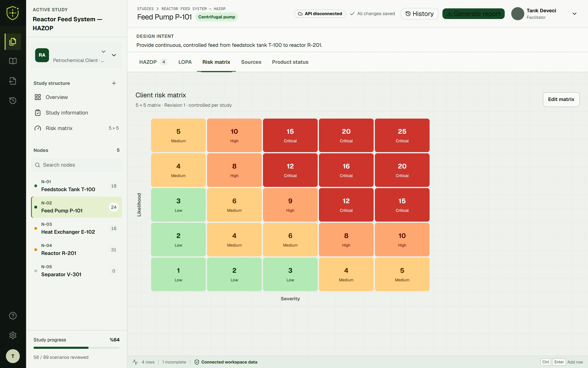Open Study information in Study structure
588x368 pixels.
(77, 113)
